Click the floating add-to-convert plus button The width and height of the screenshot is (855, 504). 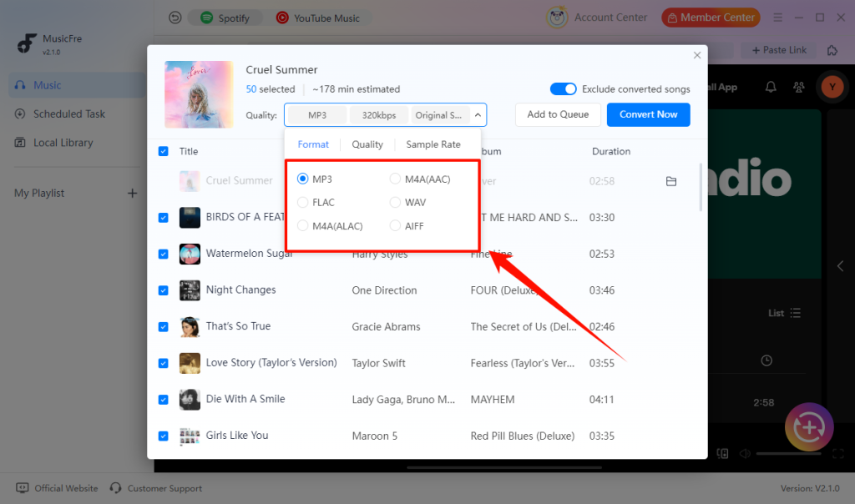tap(809, 427)
